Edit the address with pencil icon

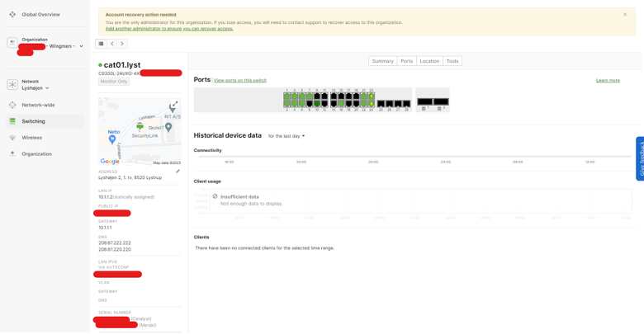[x=178, y=172]
